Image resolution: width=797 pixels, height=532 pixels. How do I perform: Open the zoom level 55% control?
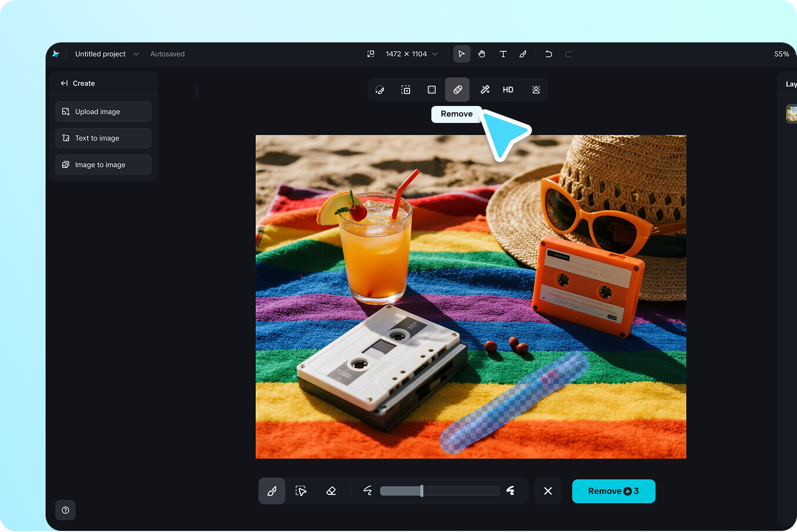pos(782,54)
